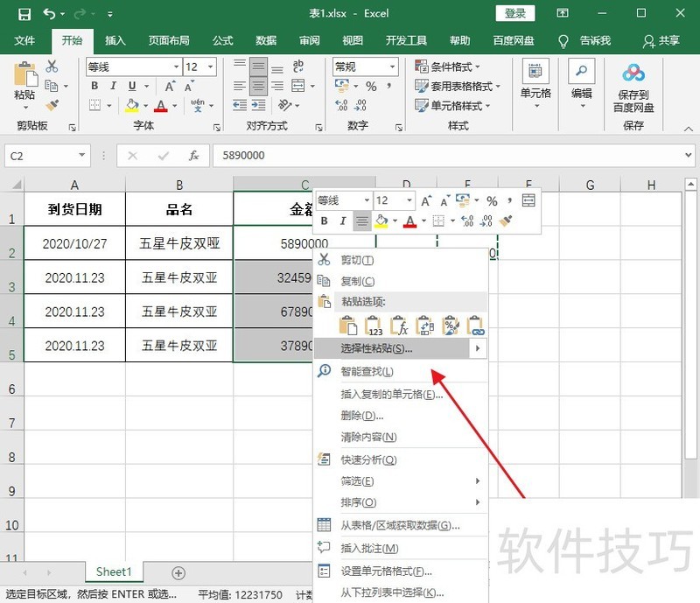Open font name dropdown in ribbon
Viewport: 700px width, 603px height.
(x=177, y=67)
